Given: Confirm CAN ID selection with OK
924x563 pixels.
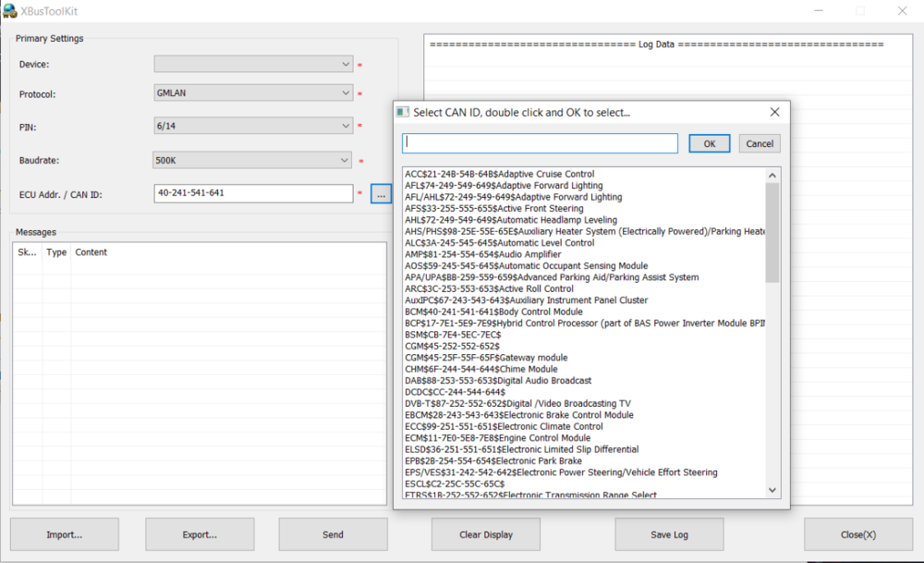Looking at the screenshot, I should 709,143.
